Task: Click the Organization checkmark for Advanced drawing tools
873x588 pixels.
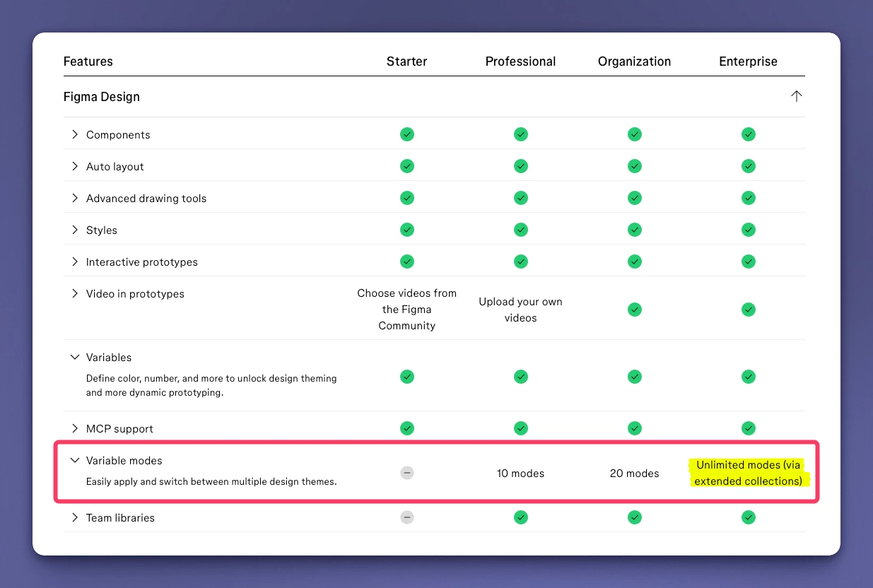Action: [635, 198]
